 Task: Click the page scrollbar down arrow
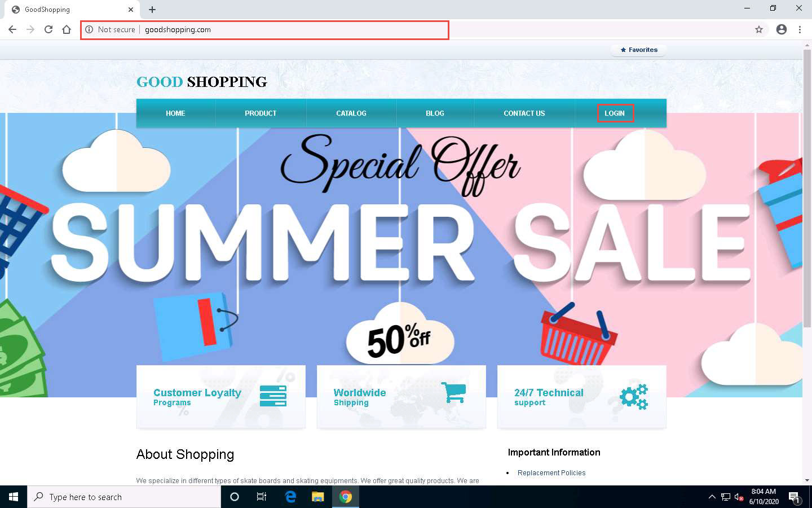point(807,480)
